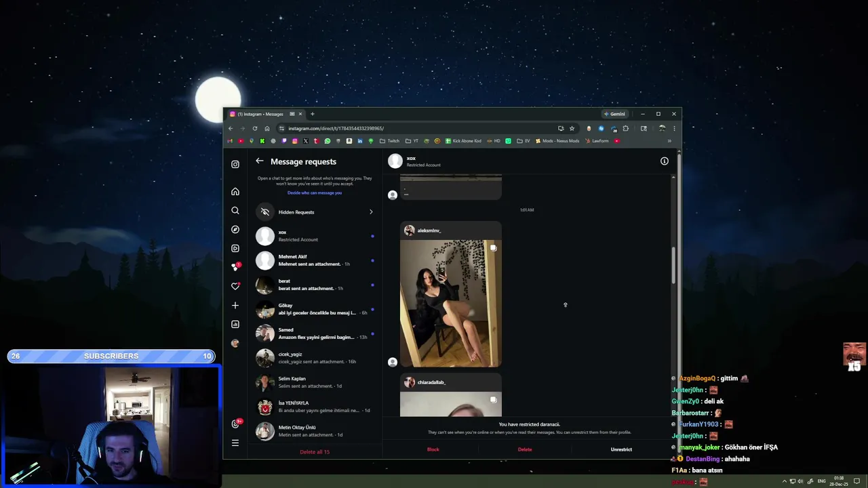Image resolution: width=868 pixels, height=488 pixels.
Task: Open the Gökay message request
Action: (x=315, y=309)
